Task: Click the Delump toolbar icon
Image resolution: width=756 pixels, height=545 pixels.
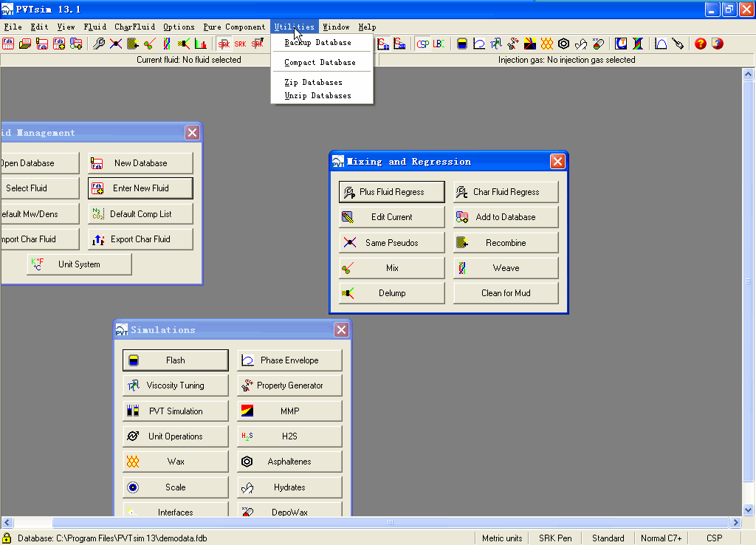Action: point(184,44)
